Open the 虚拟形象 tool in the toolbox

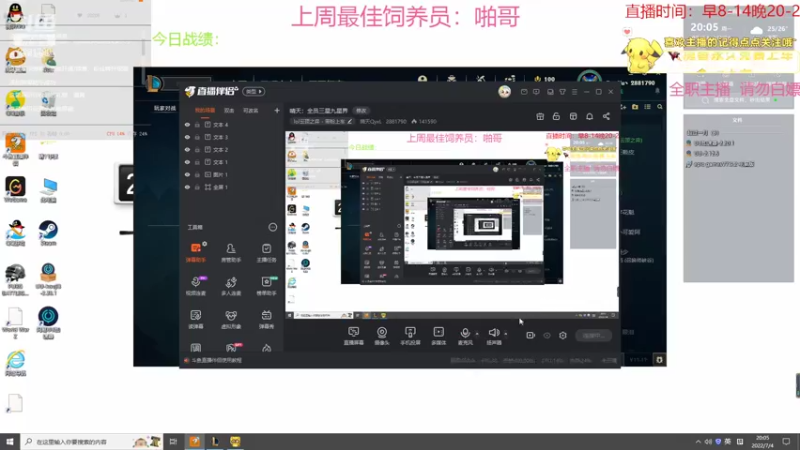pos(231,319)
